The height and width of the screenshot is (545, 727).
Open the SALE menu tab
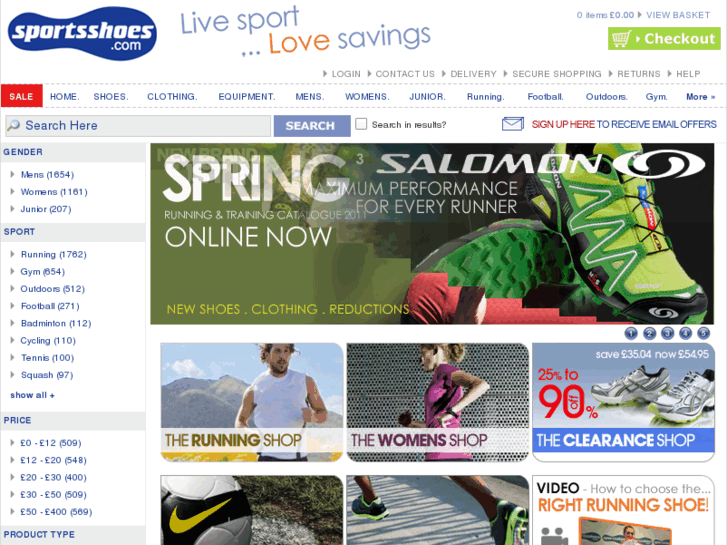point(22,96)
